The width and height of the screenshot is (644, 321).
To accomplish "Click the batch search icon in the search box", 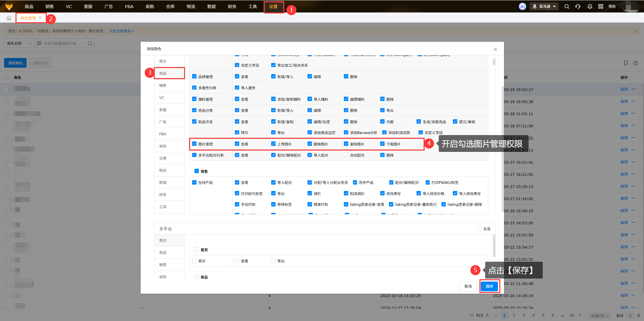I will point(39,43).
